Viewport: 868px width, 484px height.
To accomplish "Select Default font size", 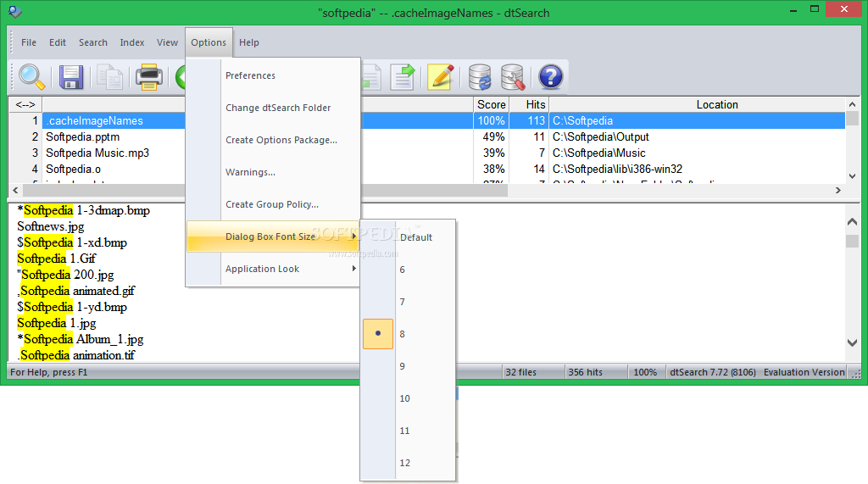I will coord(408,237).
